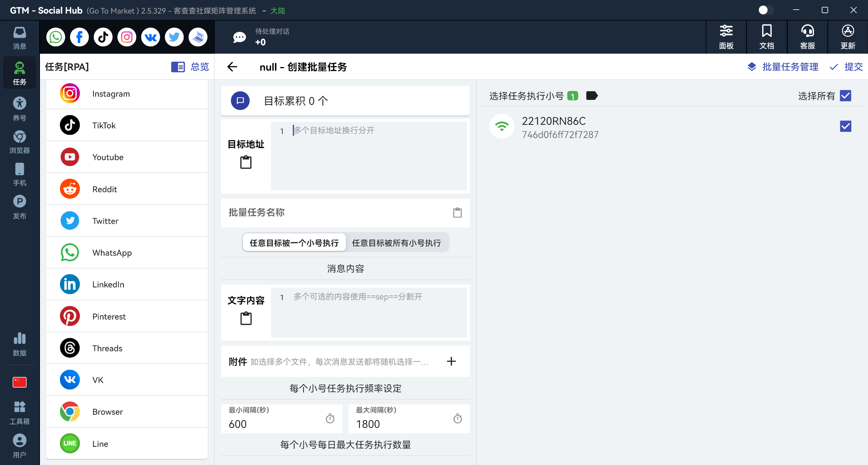Open the 养号 sidebar icon
Viewport: 868px width, 465px height.
pos(20,109)
